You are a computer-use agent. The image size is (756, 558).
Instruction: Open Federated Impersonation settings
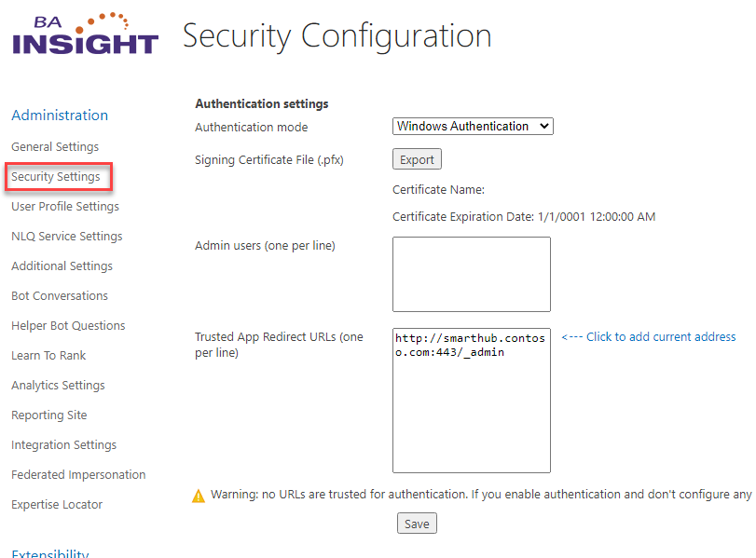coord(78,475)
